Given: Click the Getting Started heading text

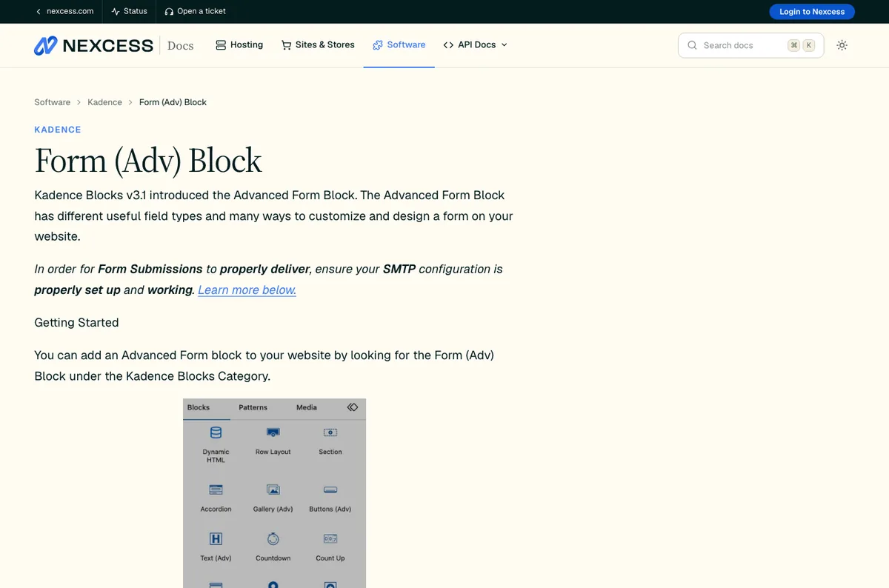Looking at the screenshot, I should pyautogui.click(x=76, y=322).
